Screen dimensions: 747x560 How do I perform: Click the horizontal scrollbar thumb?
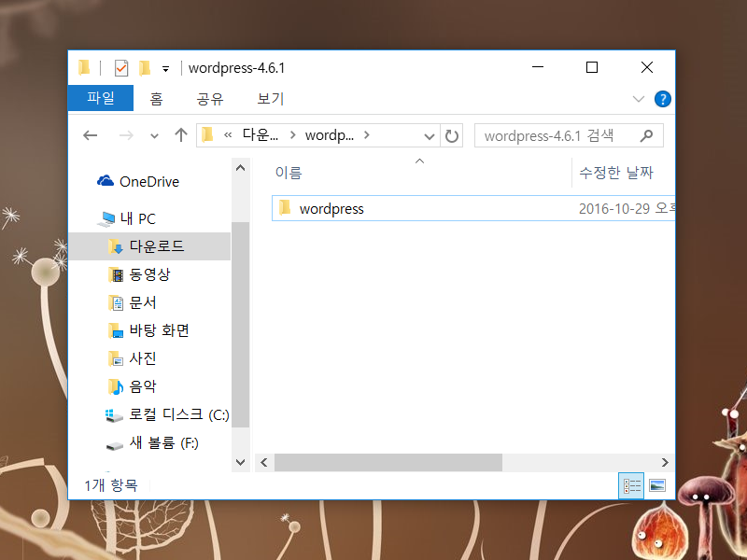(388, 462)
